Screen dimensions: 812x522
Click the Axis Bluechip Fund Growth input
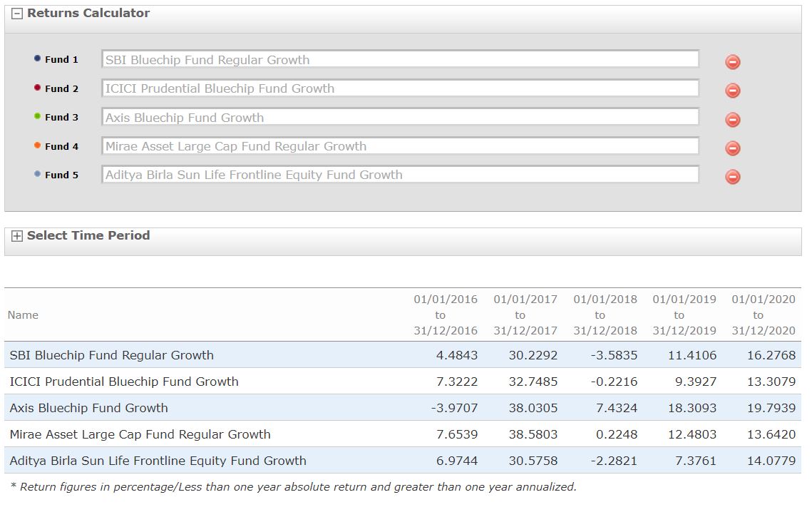[400, 118]
